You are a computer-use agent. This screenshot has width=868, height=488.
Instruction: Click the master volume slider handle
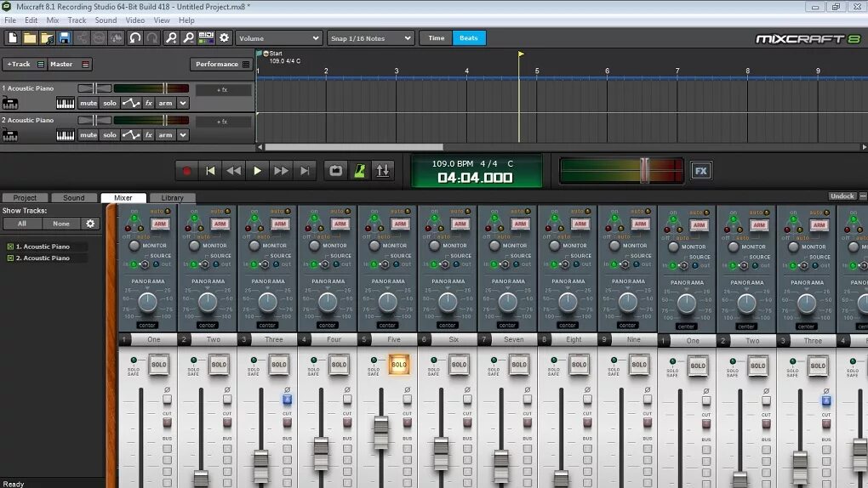pyautogui.click(x=644, y=170)
